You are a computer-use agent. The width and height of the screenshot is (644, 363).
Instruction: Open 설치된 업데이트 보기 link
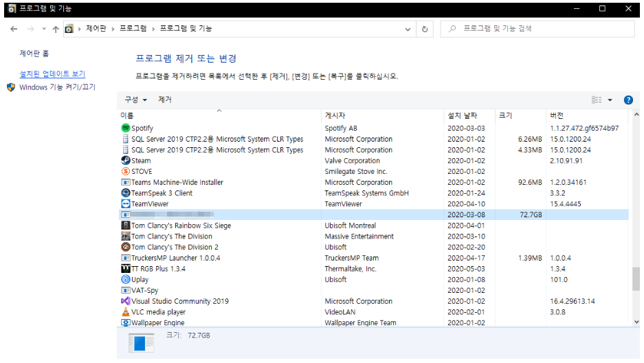click(52, 74)
